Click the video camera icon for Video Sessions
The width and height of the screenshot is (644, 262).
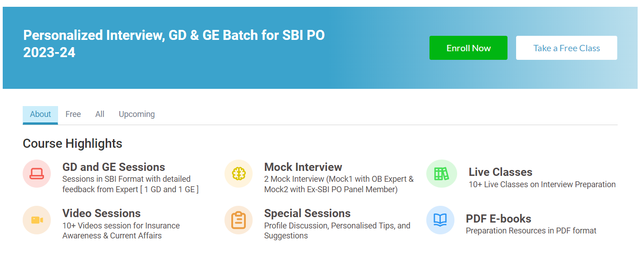click(37, 220)
